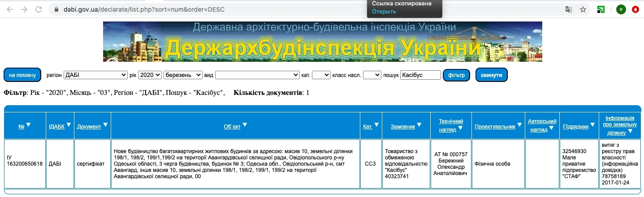
Task: Click the sort triangle next to № header
Action: [x=29, y=125]
